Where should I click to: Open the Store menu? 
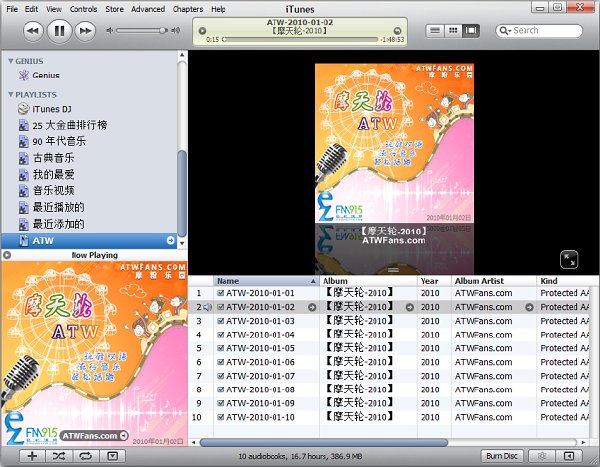point(114,9)
